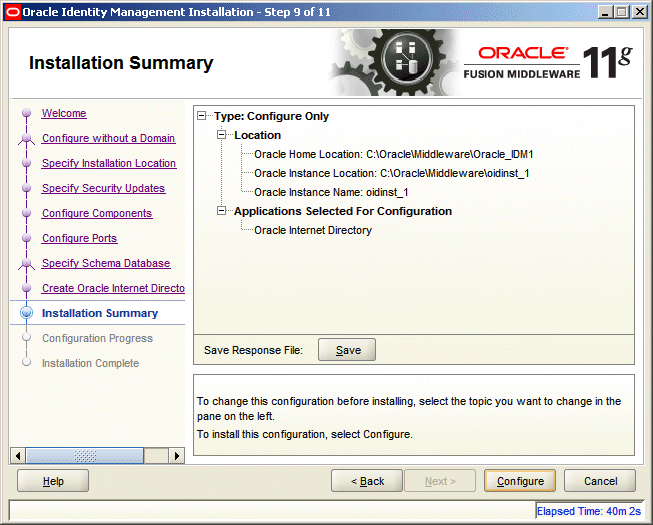Click the Welcome step bullet icon

(x=27, y=113)
